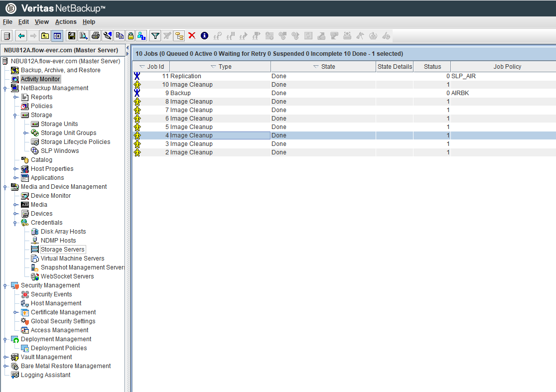Expand the Bare Metal Restore Management node

5,366
